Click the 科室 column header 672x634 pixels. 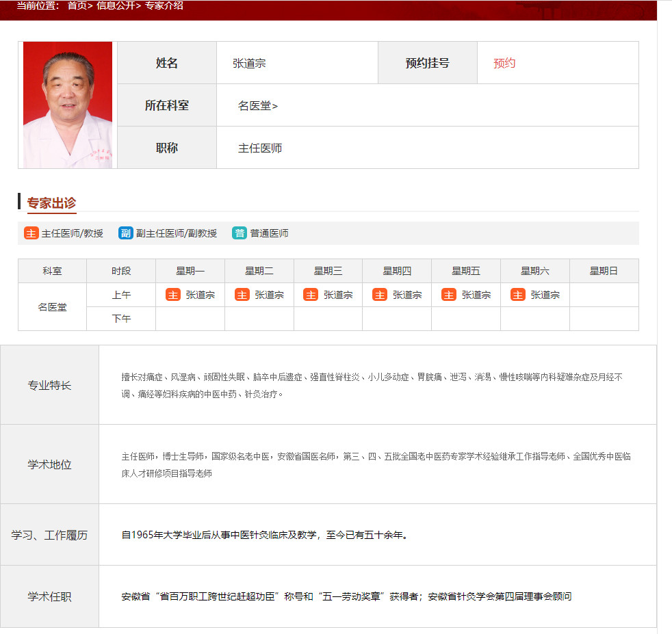click(52, 271)
